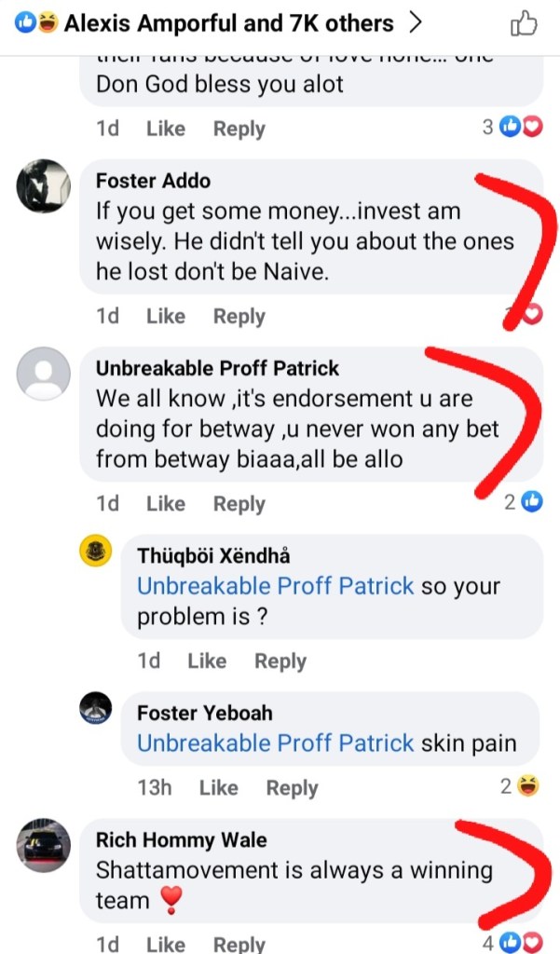View reactions on Unbreakable Proff Patrick's comment
This screenshot has width=560, height=954.
coord(524,502)
